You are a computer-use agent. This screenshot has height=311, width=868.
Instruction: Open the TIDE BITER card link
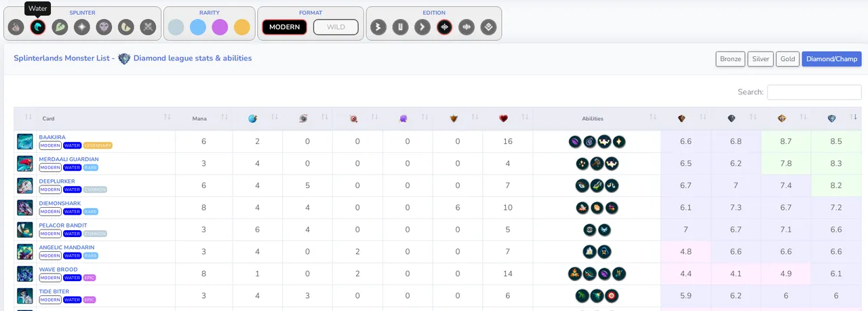(54, 292)
